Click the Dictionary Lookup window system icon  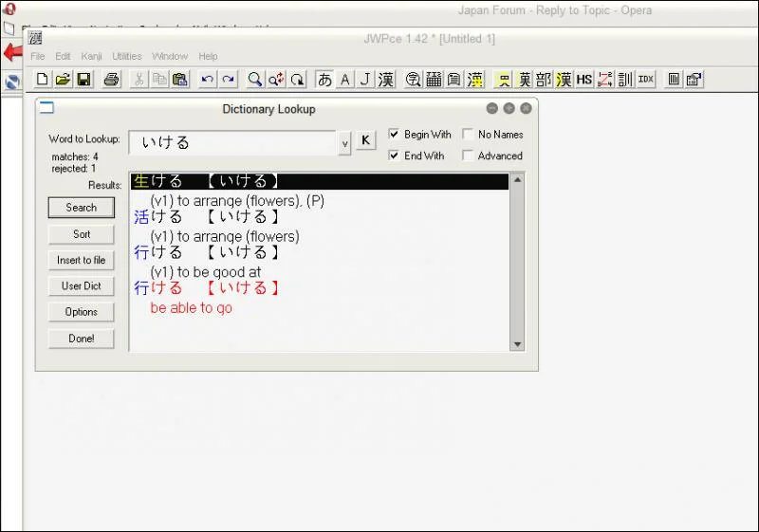pyautogui.click(x=46, y=107)
